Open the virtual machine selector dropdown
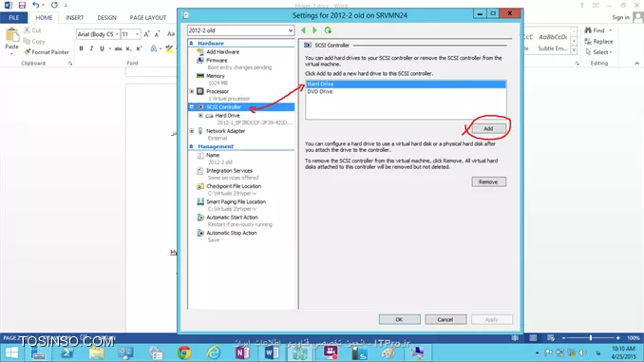Image resolution: width=644 pixels, height=362 pixels. coord(291,30)
